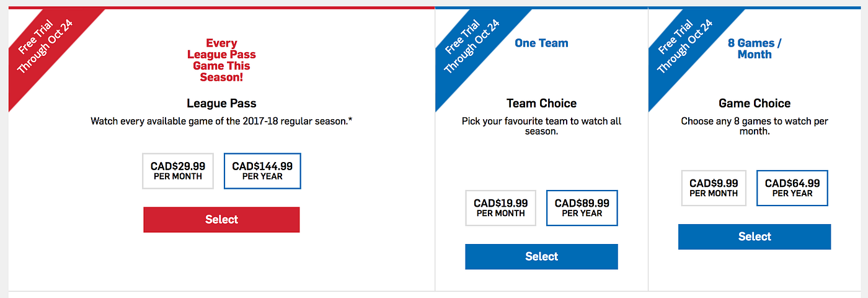Click the Team Choice plan title
Screen dimensions: 868x298
point(541,103)
